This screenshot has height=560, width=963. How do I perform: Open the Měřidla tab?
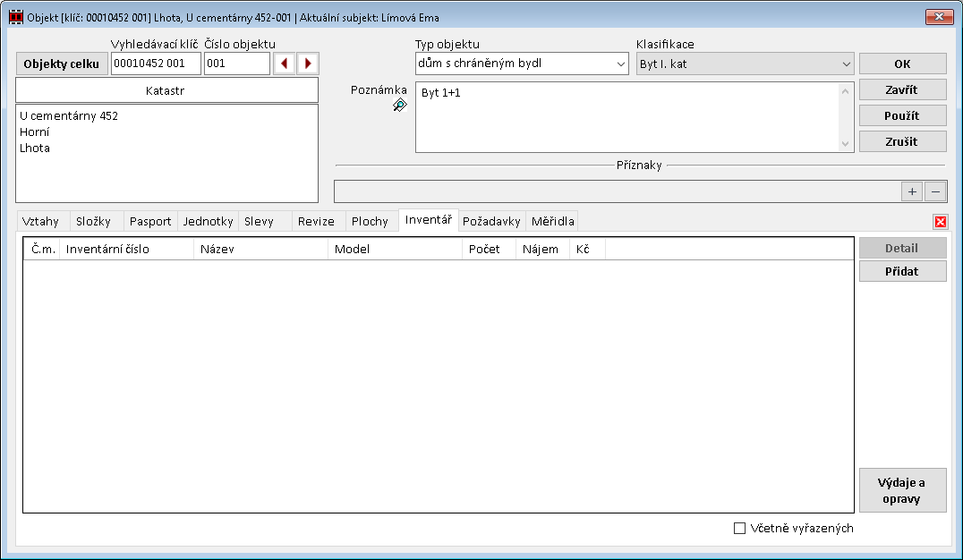tap(552, 222)
